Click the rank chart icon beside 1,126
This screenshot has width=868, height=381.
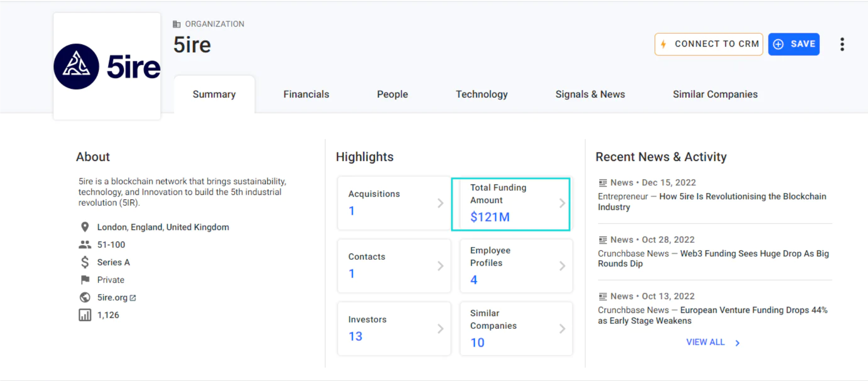point(85,315)
